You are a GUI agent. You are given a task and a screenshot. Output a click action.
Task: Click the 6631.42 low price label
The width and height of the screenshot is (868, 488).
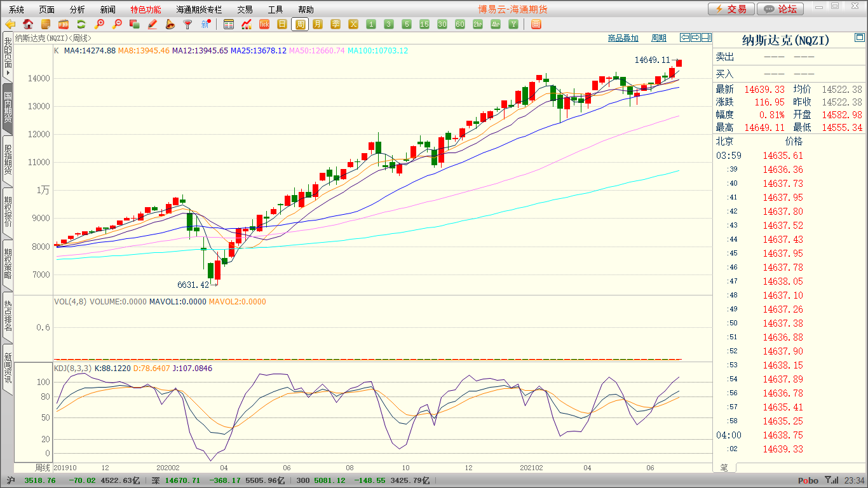[194, 285]
